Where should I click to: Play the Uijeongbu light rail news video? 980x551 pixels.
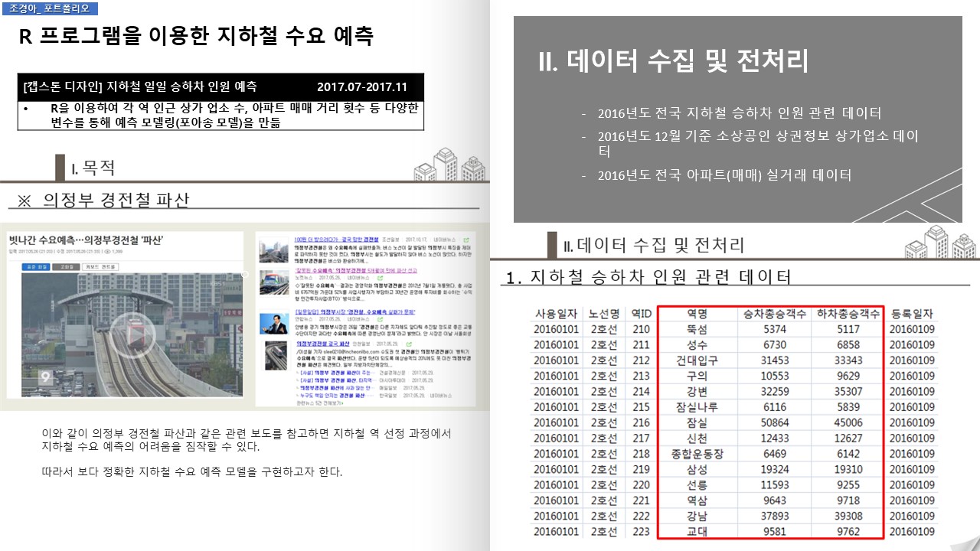[x=132, y=334]
